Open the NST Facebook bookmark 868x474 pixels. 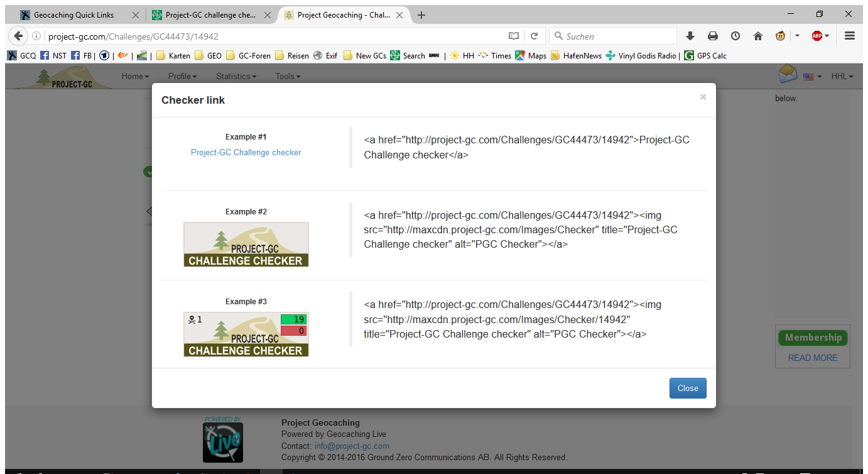[x=53, y=56]
